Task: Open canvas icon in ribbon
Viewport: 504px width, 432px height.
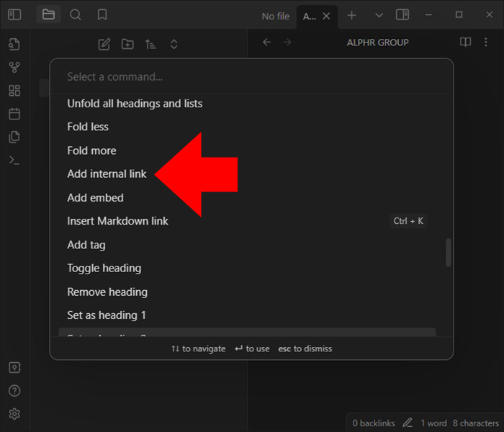Action: pyautogui.click(x=14, y=91)
